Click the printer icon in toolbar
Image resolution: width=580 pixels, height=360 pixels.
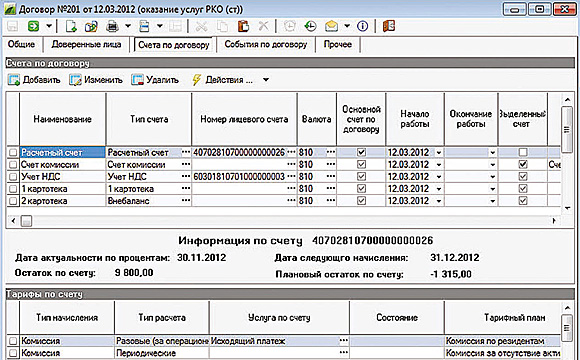tap(112, 26)
